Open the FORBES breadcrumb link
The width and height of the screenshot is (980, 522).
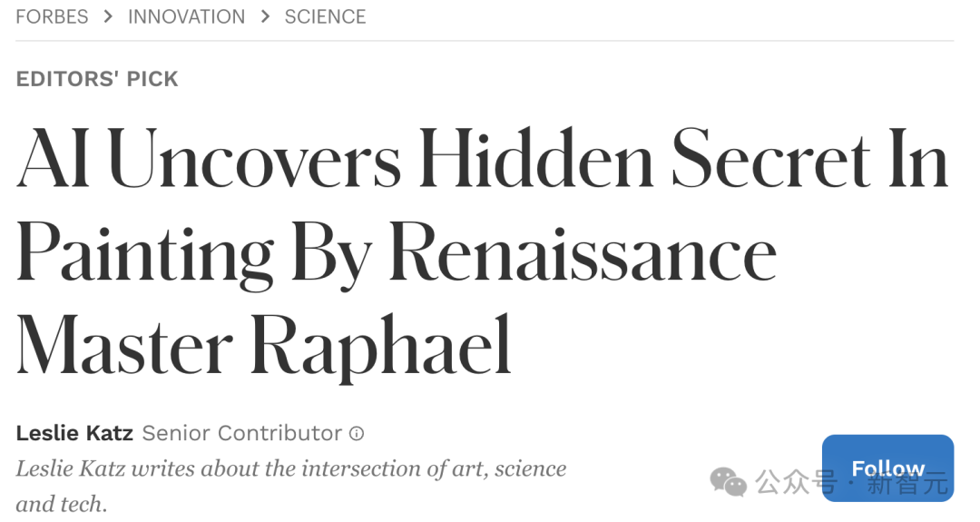tap(52, 16)
